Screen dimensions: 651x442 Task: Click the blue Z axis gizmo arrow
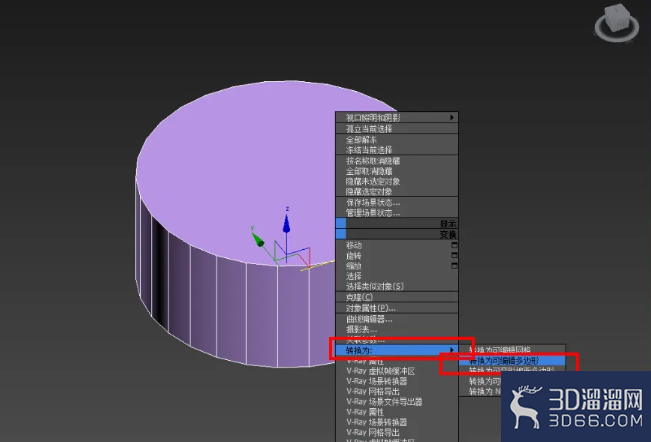tap(286, 224)
